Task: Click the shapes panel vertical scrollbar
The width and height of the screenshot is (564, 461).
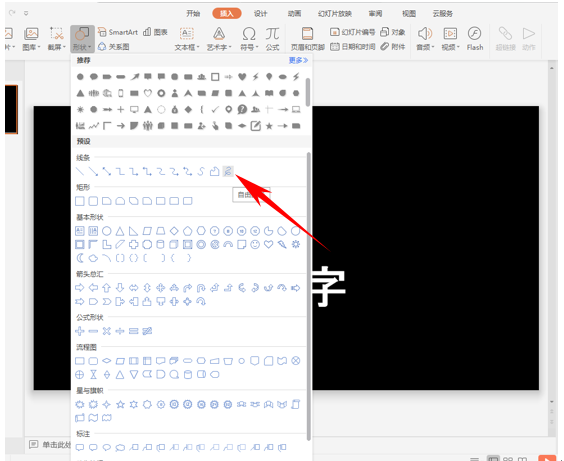Action: (309, 296)
